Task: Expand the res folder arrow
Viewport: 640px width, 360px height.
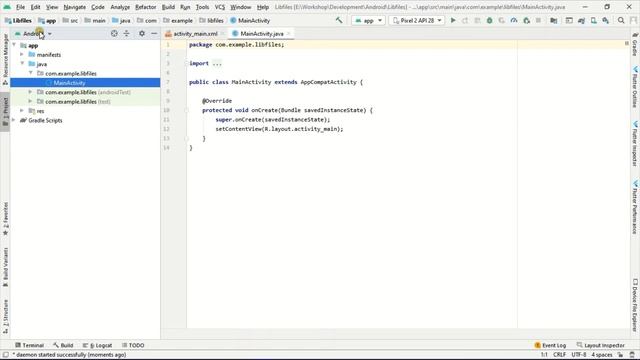Action: 22,111
